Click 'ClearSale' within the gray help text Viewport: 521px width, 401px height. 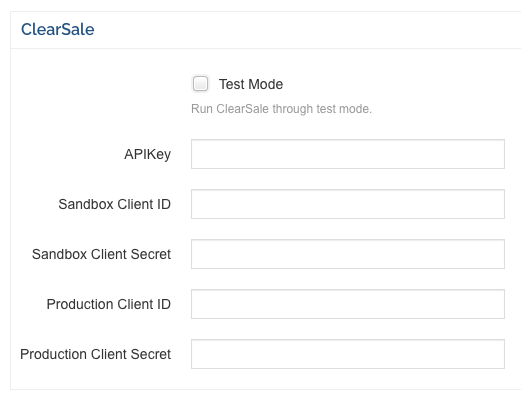point(242,109)
